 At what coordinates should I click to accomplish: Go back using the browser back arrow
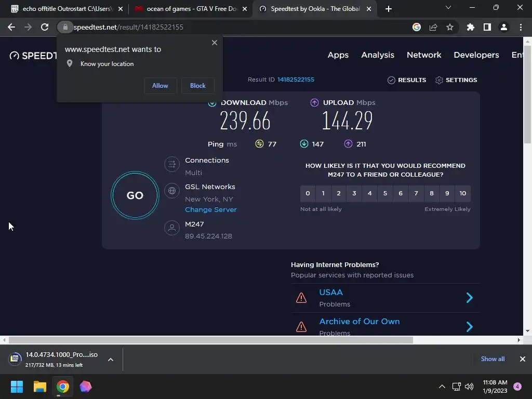pos(11,27)
